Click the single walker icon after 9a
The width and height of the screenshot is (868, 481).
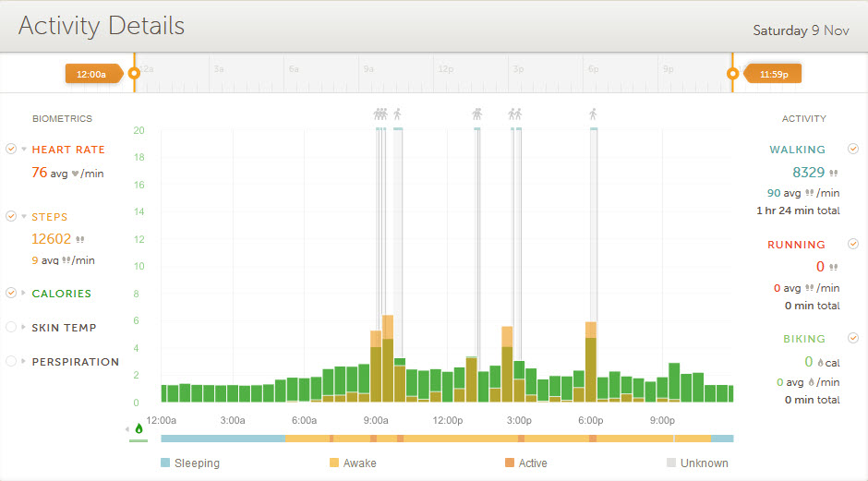tap(398, 114)
